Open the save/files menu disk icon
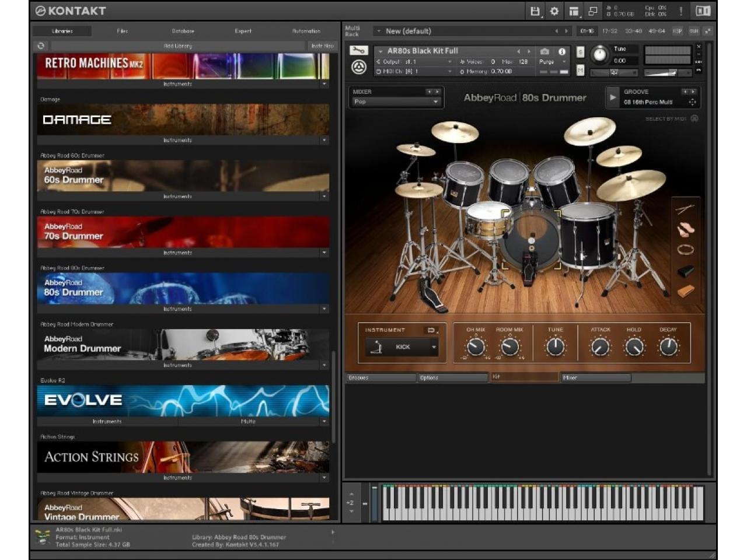 (x=535, y=11)
